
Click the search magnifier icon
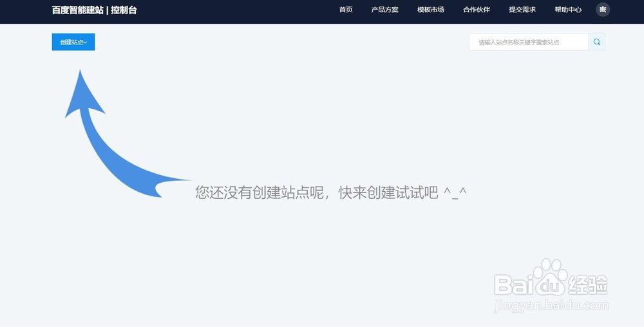pyautogui.click(x=596, y=42)
